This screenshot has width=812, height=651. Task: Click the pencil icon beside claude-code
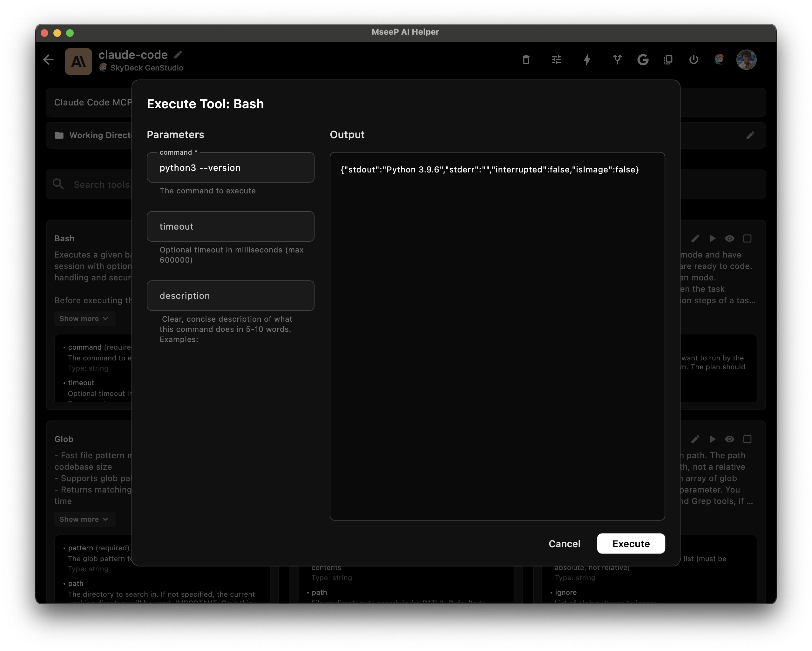[178, 55]
